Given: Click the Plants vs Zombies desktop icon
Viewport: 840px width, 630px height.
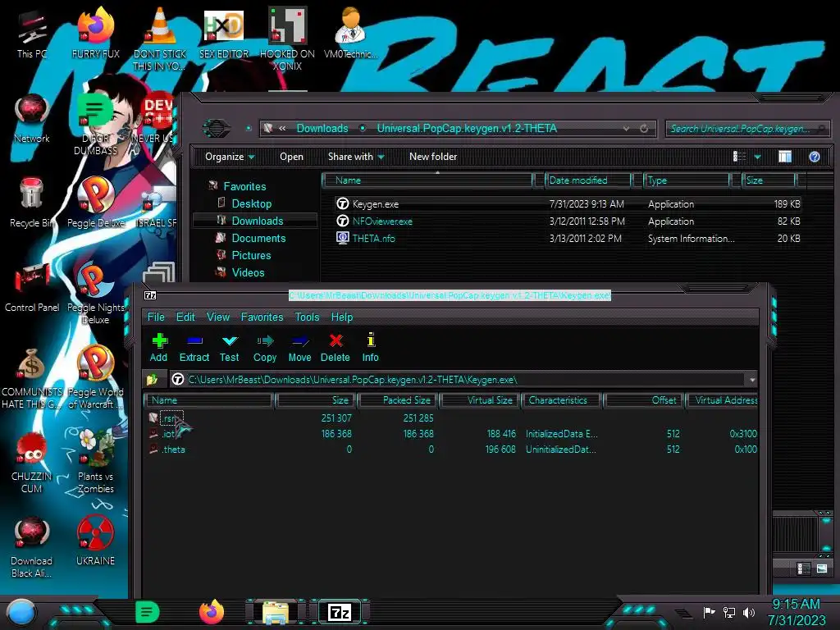Looking at the screenshot, I should 95,447.
